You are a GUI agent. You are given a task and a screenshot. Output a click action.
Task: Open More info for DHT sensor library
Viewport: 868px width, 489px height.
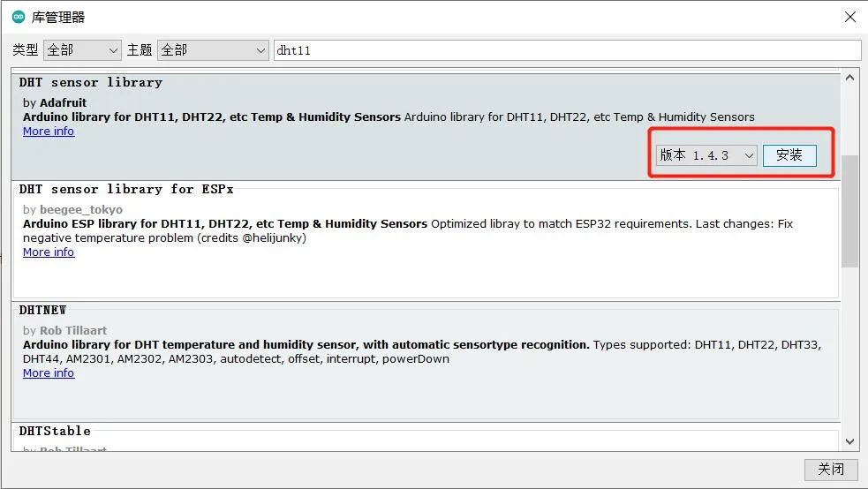[49, 132]
